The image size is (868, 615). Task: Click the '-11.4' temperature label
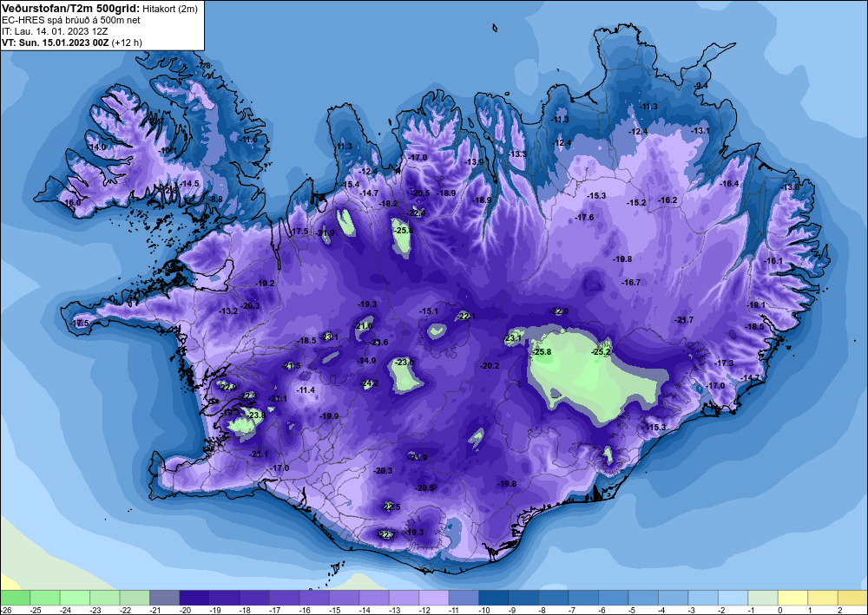tap(306, 390)
